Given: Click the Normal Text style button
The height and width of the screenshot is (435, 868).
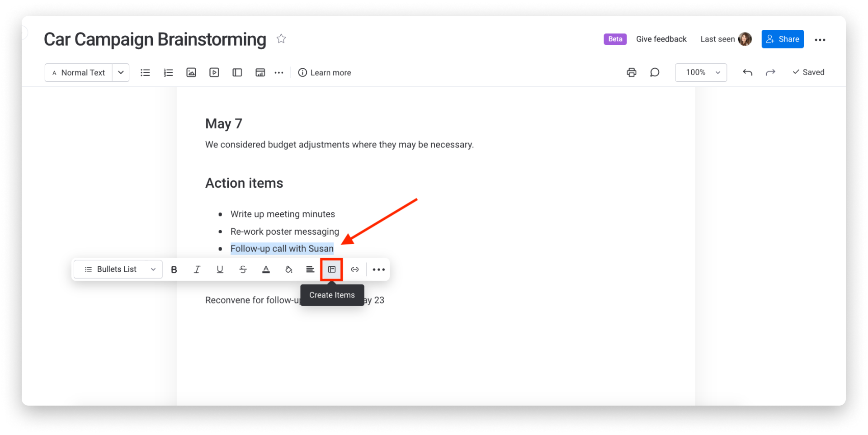Looking at the screenshot, I should [x=79, y=72].
